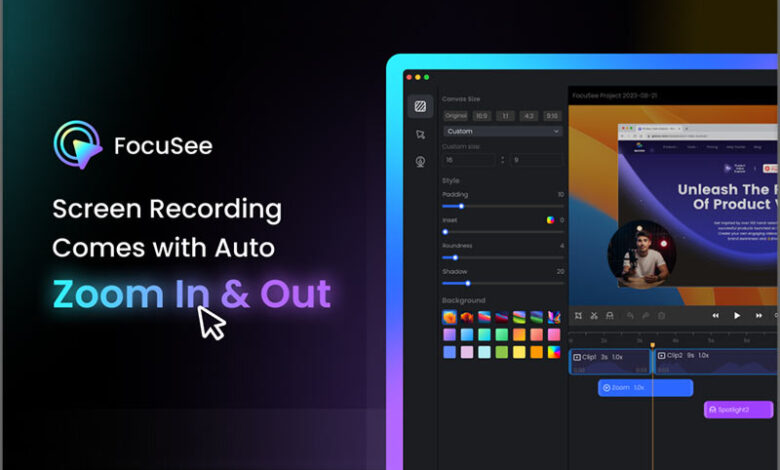
Task: Click the rainbow color picker next to Inset
Action: click(551, 220)
